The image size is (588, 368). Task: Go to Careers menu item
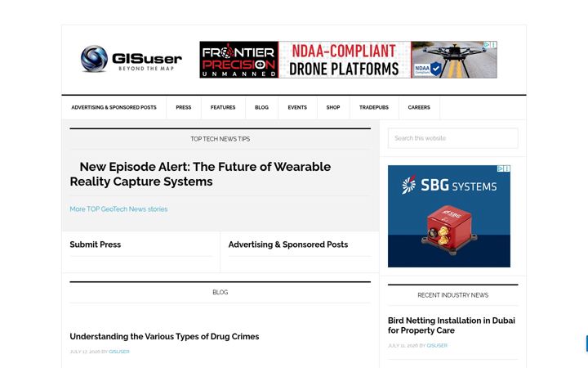419,107
